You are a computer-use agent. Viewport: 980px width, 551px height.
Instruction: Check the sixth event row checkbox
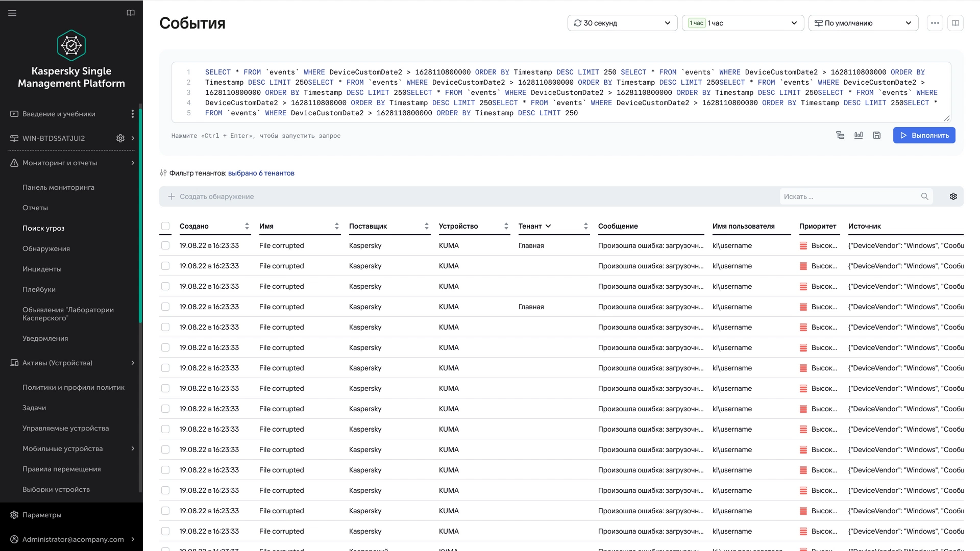pos(165,347)
